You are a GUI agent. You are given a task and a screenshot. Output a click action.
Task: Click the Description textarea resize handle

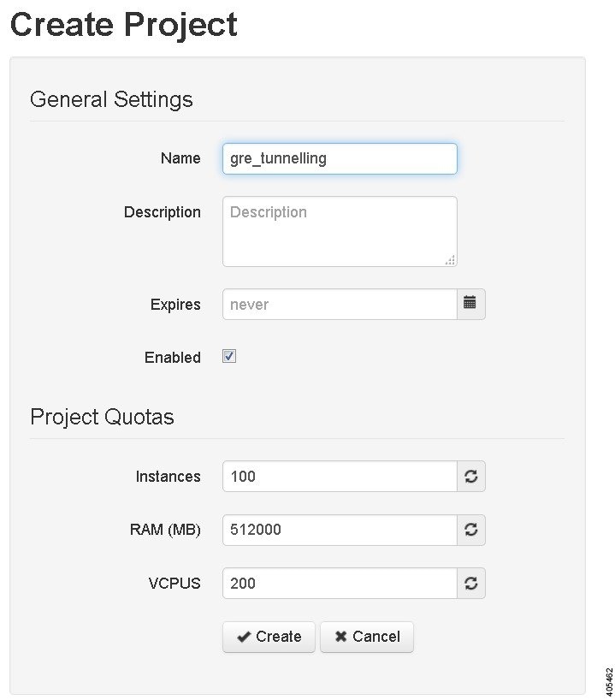pos(451,261)
